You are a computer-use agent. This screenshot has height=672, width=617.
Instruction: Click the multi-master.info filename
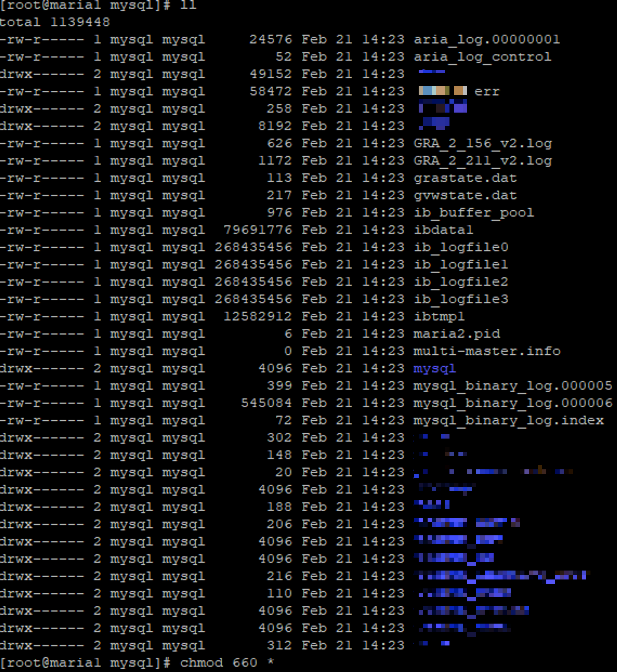tap(487, 351)
